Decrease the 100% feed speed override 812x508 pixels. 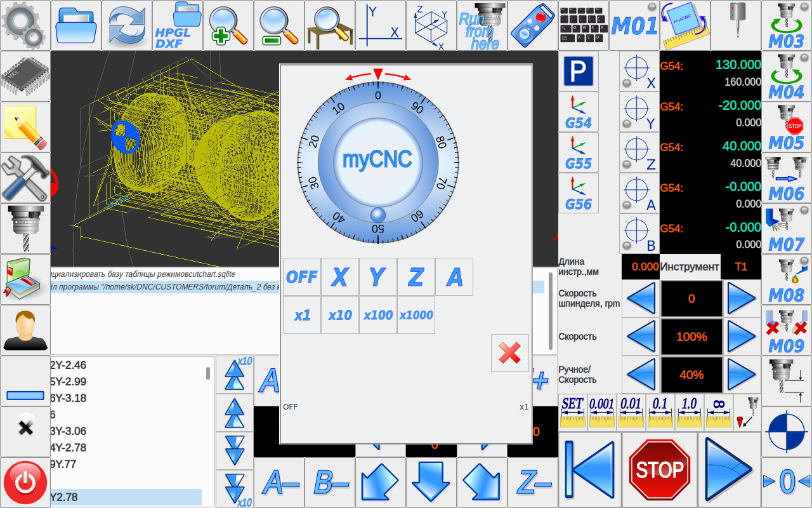click(x=641, y=337)
